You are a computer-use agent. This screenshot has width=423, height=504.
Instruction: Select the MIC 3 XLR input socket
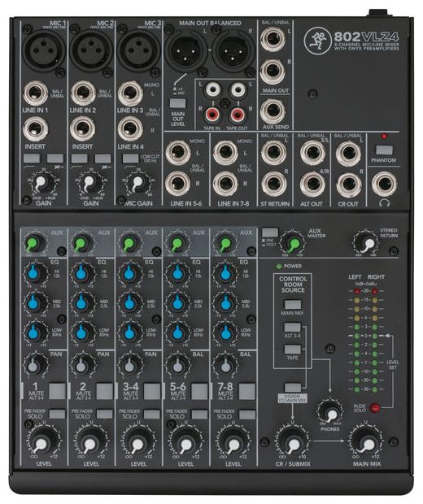coord(138,50)
